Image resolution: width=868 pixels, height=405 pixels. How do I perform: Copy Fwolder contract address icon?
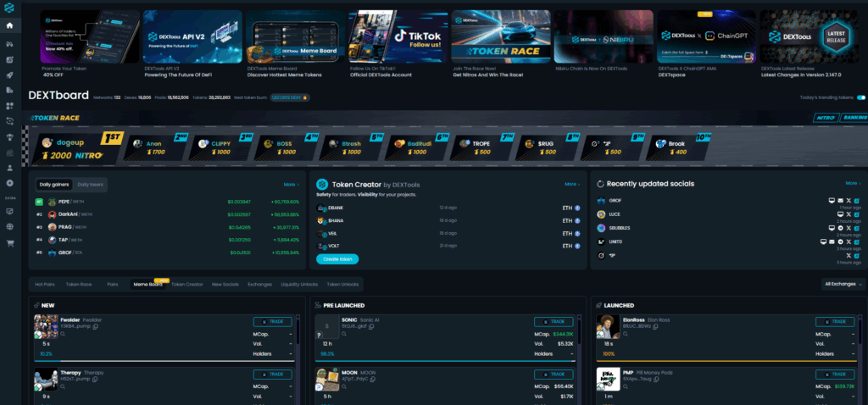click(96, 326)
